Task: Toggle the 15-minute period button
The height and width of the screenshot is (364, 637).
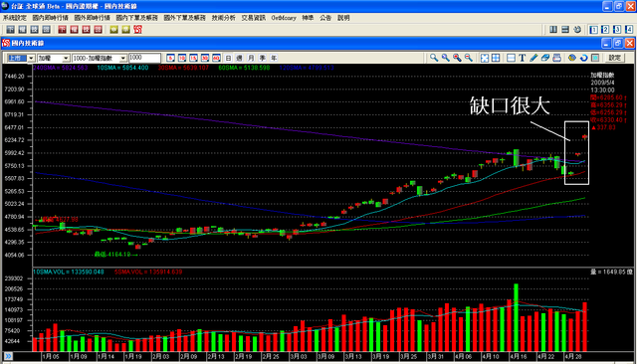Action: pos(193,58)
